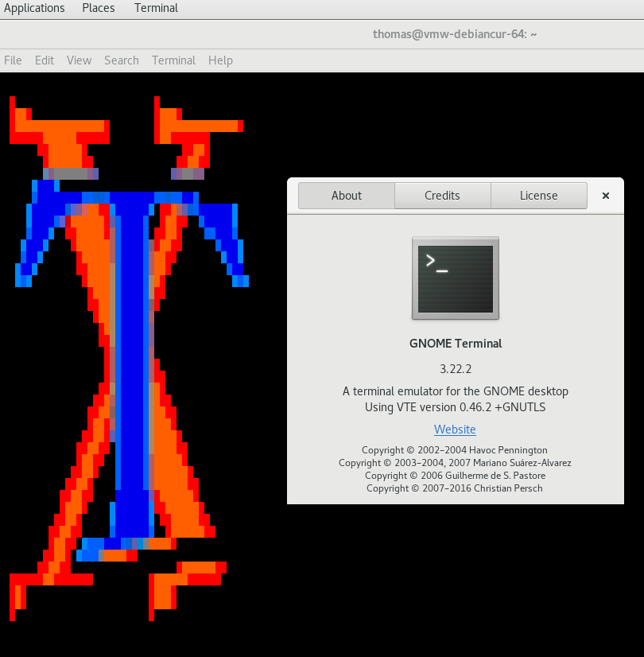Select the About tab
The image size is (644, 657).
point(347,196)
